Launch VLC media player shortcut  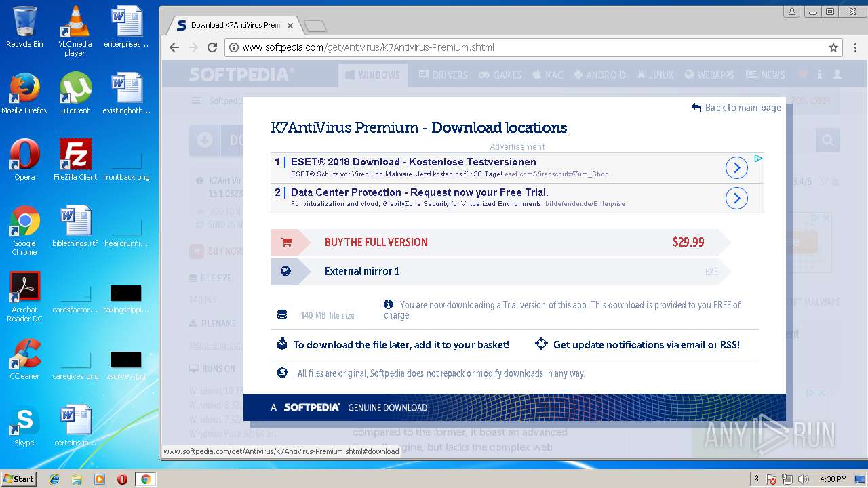[x=75, y=30]
